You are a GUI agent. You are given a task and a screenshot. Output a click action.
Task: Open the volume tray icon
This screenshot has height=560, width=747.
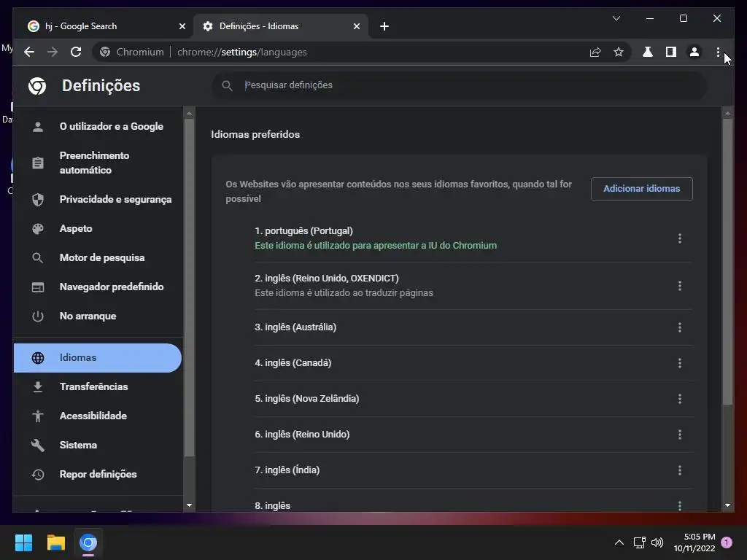point(657,542)
